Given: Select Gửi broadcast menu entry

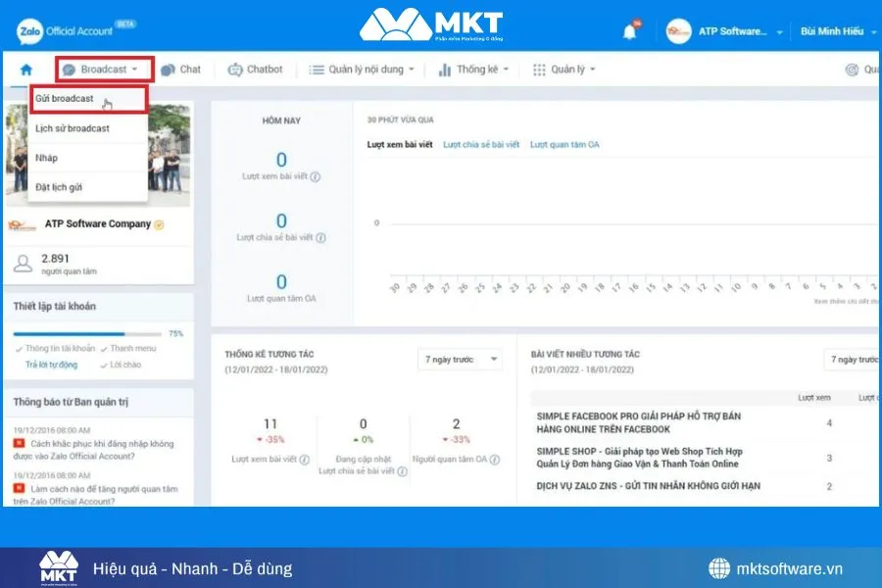Looking at the screenshot, I should tap(65, 99).
